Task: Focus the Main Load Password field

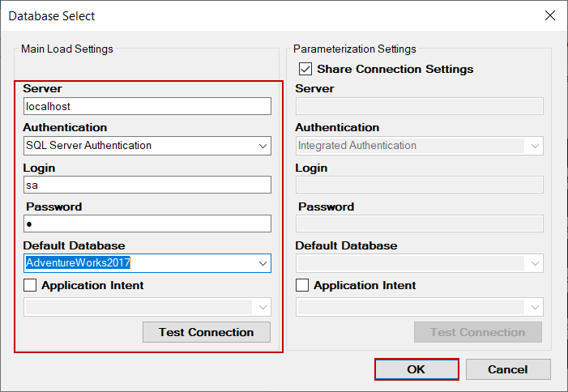Action: (147, 224)
